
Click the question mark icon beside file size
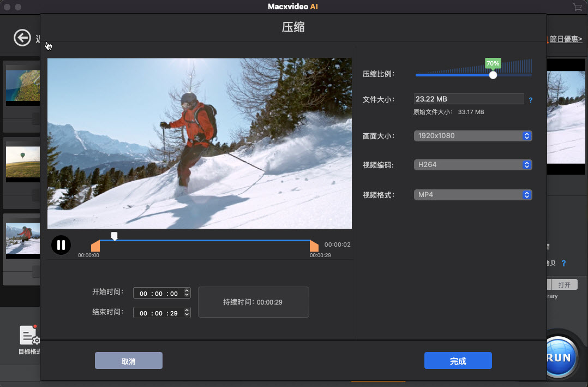point(531,100)
